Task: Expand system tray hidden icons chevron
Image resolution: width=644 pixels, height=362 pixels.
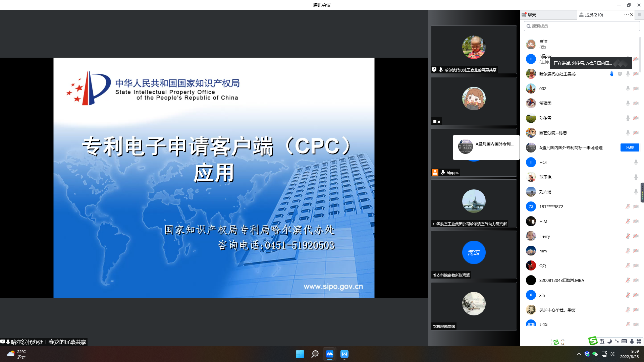Action: [x=579, y=354]
